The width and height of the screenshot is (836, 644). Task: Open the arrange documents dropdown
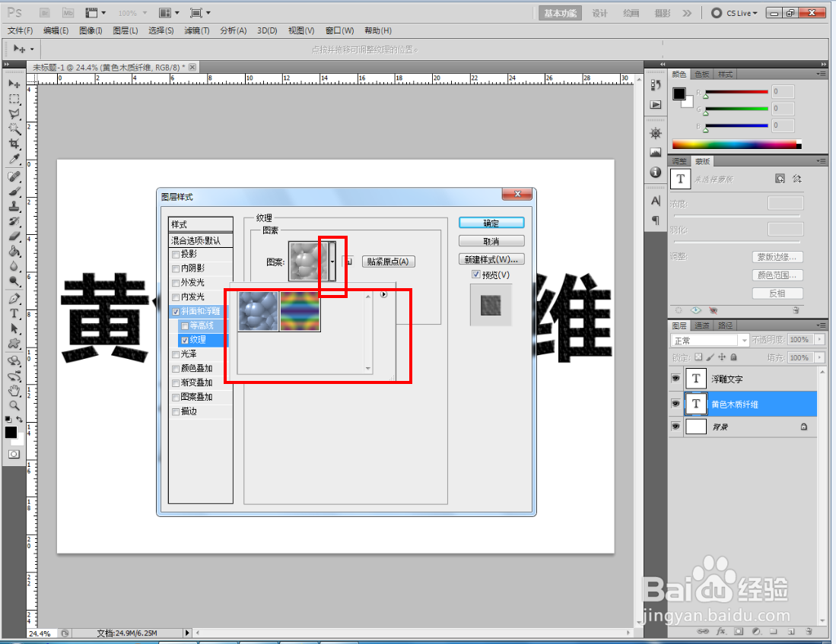click(169, 13)
